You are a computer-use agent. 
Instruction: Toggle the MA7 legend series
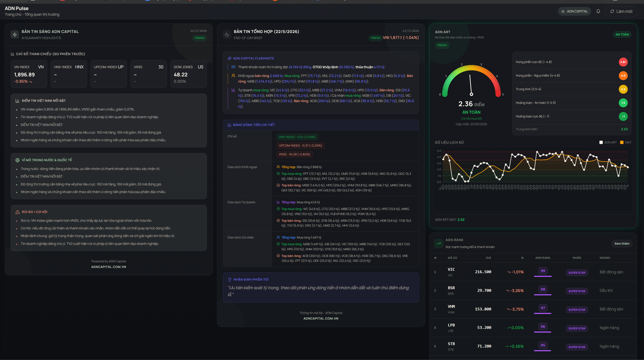click(626, 142)
